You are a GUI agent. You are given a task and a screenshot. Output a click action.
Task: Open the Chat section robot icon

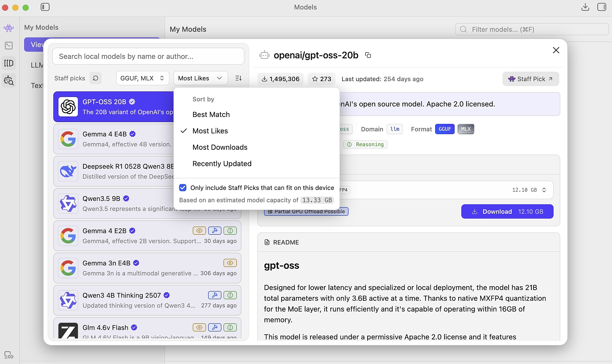(9, 28)
